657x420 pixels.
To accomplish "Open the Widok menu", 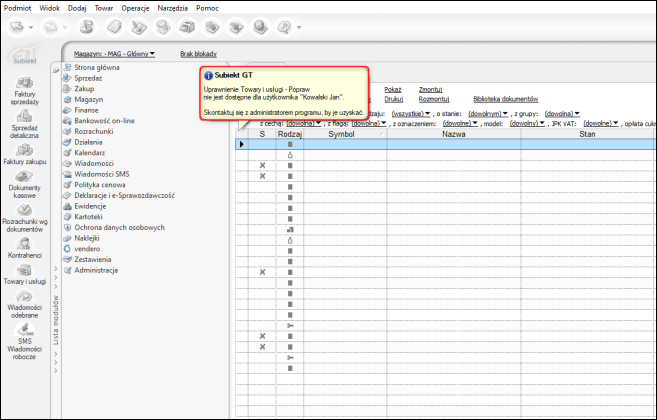I will click(49, 8).
